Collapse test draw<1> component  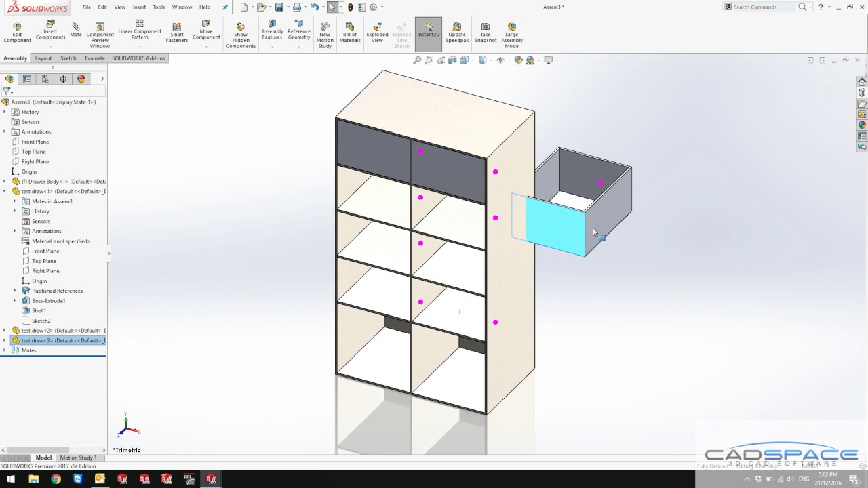pyautogui.click(x=5, y=191)
